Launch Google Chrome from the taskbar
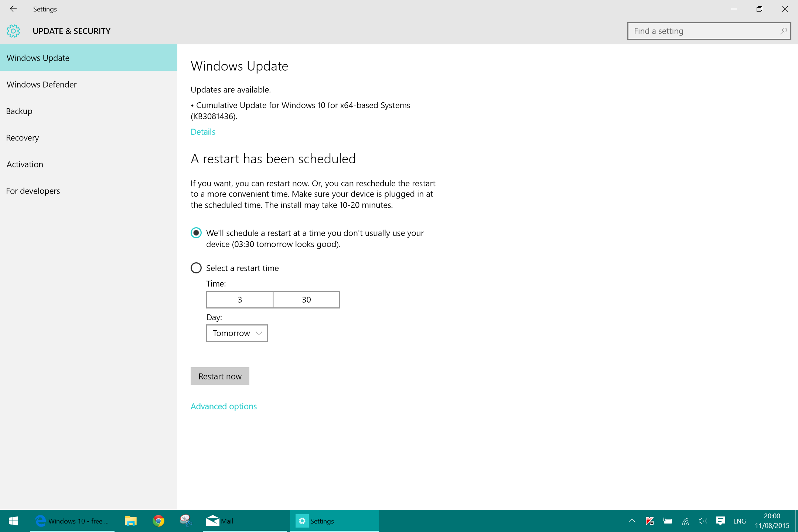The width and height of the screenshot is (798, 532). click(x=158, y=521)
